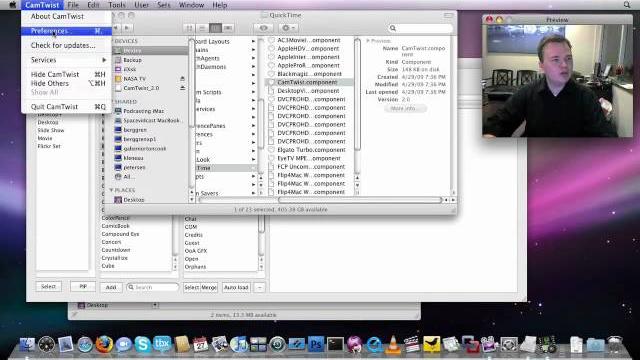Click the PiP button
The height and width of the screenshot is (360, 640).
tap(83, 287)
